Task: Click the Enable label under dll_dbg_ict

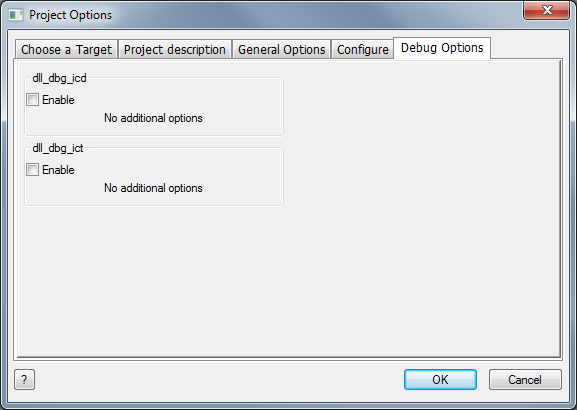Action: pos(58,170)
